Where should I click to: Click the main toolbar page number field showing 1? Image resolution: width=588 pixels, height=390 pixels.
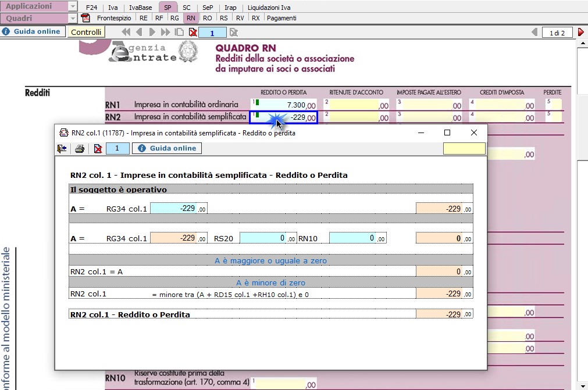tap(212, 33)
